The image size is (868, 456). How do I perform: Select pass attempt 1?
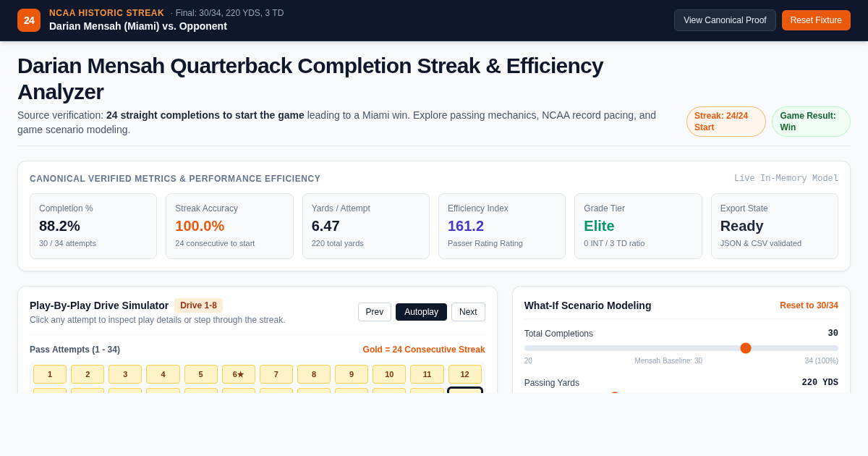coord(50,374)
